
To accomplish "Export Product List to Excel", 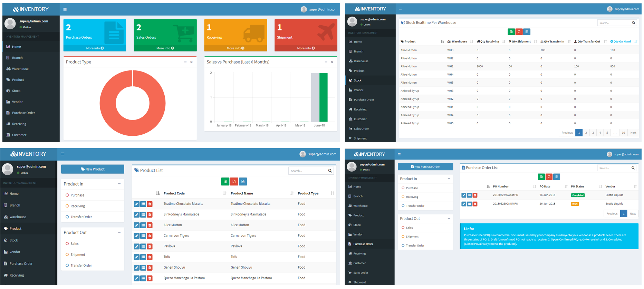I will pyautogui.click(x=225, y=182).
